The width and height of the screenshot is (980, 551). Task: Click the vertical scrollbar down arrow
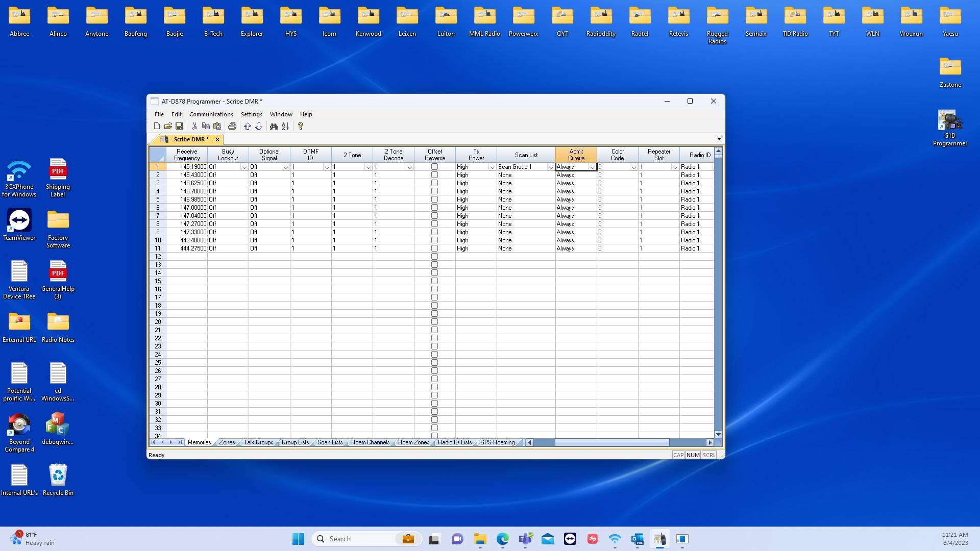tap(718, 435)
